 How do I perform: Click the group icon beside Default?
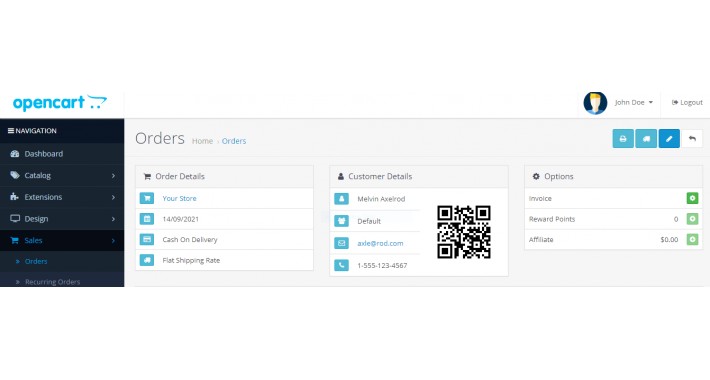(x=341, y=221)
